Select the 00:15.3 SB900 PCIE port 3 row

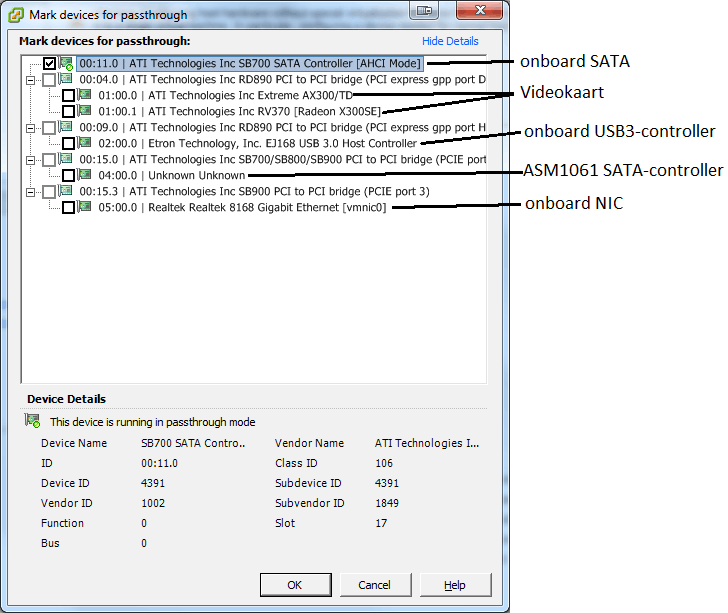click(x=254, y=191)
